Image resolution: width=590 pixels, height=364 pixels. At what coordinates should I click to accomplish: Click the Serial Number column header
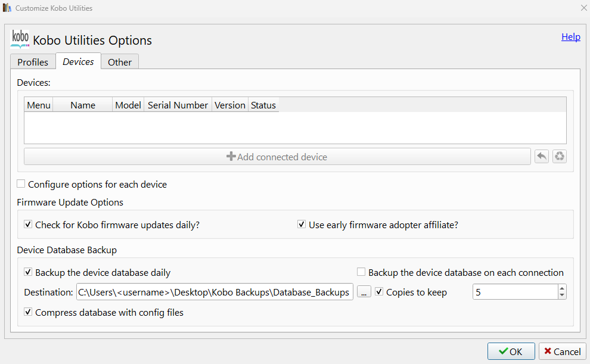[178, 105]
